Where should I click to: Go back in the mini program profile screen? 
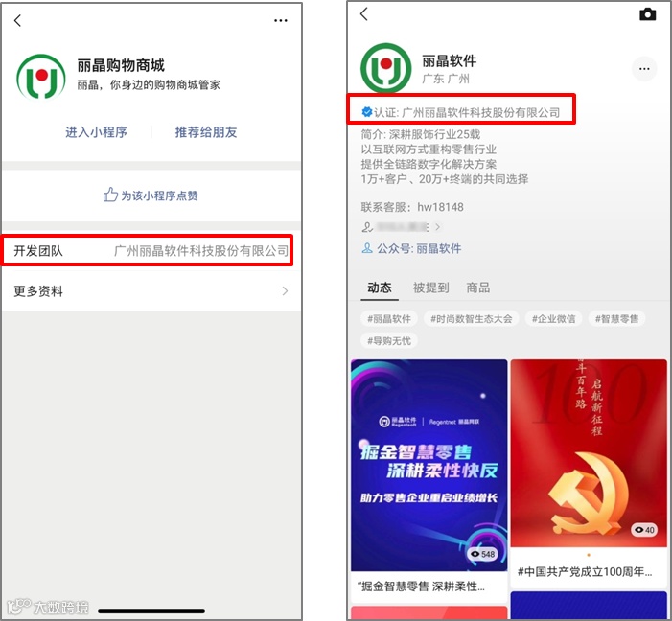point(17,20)
